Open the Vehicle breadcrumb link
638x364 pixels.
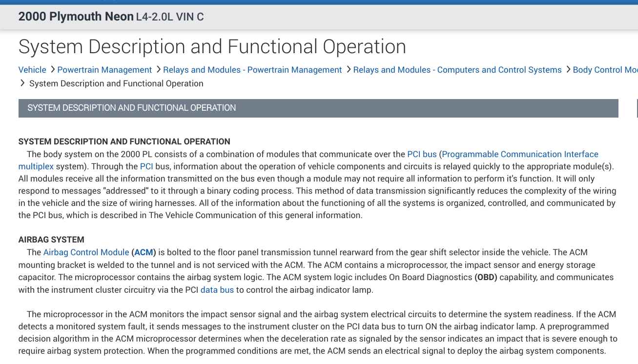coord(32,70)
